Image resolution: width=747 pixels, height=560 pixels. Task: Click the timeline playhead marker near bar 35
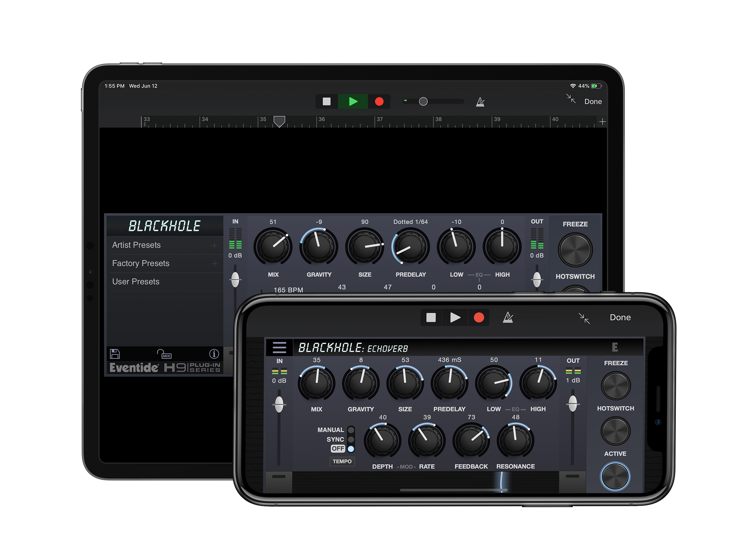[x=279, y=121]
